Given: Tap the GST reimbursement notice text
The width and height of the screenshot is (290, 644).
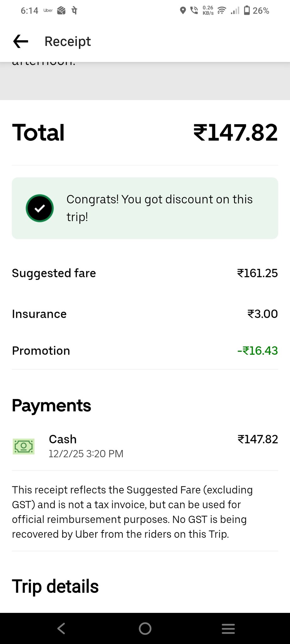Looking at the screenshot, I should pos(132,512).
